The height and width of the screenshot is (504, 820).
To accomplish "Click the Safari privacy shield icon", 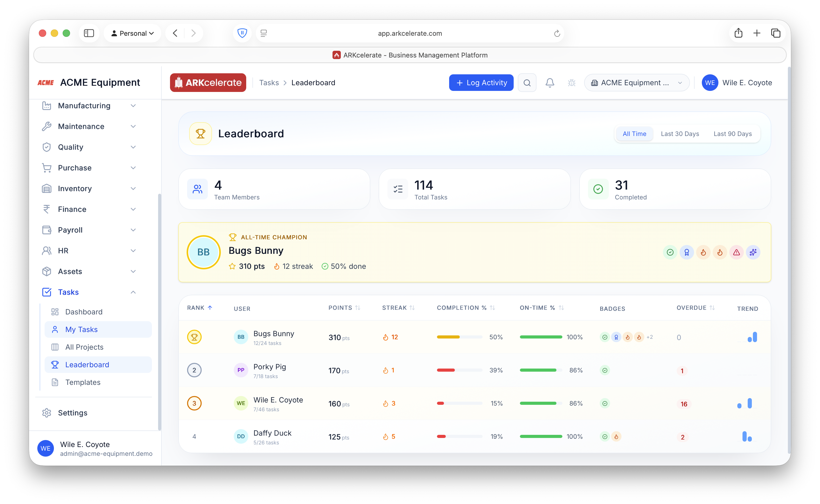I will click(x=242, y=33).
